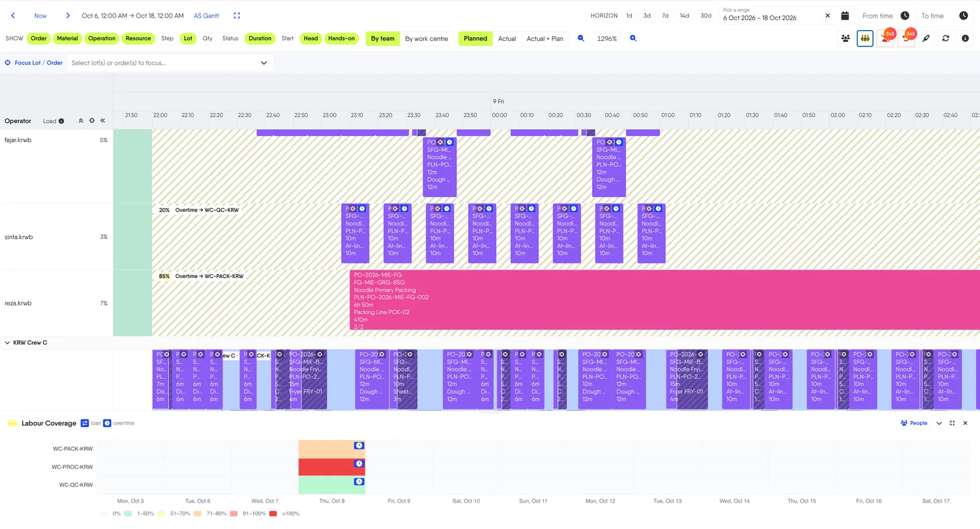
Task: Clear the picked date range
Action: (827, 16)
